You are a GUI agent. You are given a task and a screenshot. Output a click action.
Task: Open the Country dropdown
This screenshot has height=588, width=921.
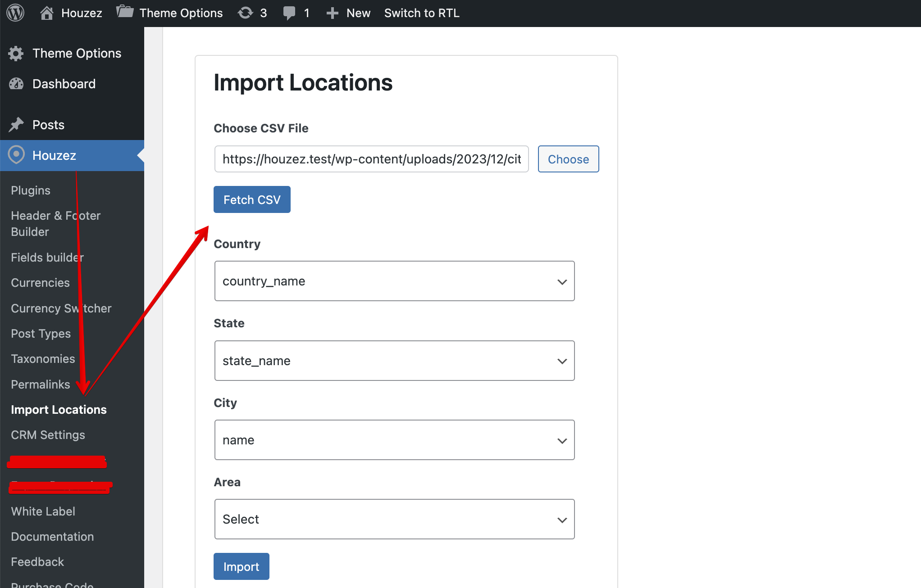(x=394, y=281)
